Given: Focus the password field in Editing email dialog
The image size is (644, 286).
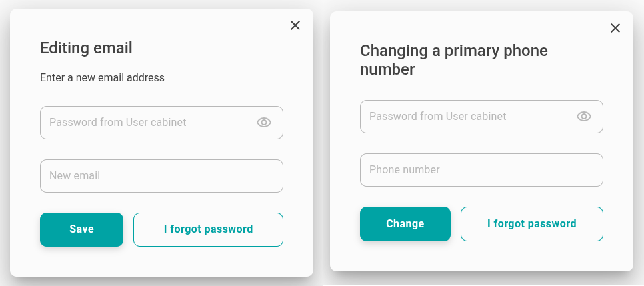Looking at the screenshot, I should click(147, 123).
